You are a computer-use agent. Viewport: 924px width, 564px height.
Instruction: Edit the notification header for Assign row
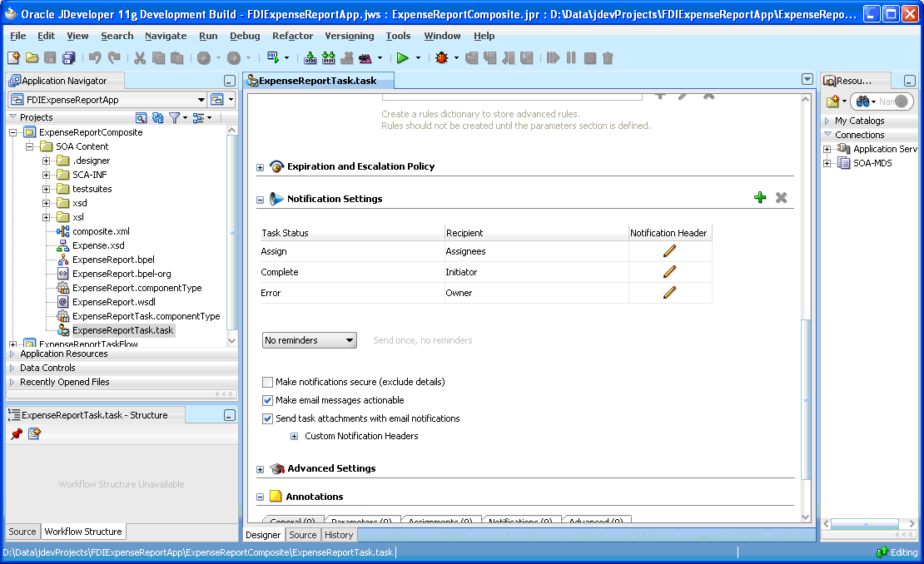coord(669,250)
